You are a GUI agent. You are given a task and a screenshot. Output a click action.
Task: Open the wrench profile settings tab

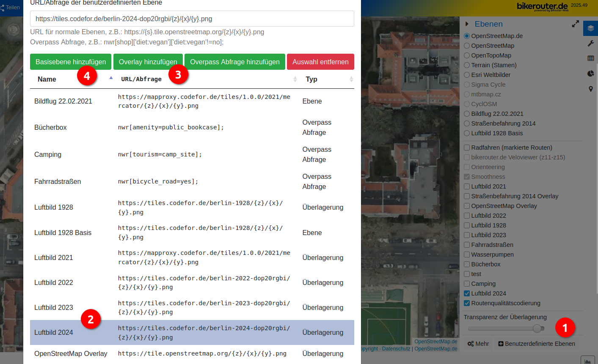590,44
